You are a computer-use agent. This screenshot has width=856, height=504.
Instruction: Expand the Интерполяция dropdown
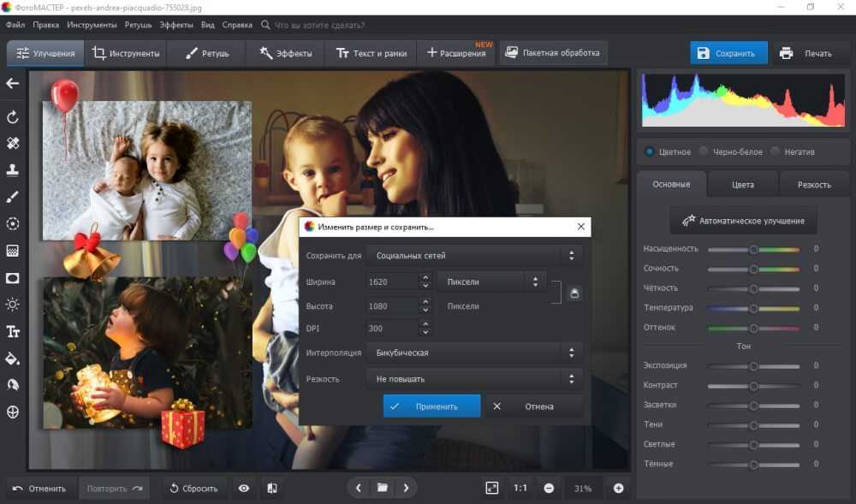pyautogui.click(x=474, y=353)
